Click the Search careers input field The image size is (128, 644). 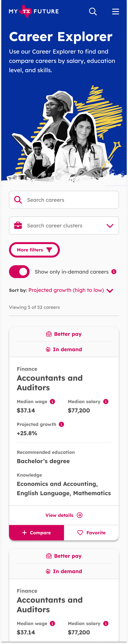click(64, 200)
